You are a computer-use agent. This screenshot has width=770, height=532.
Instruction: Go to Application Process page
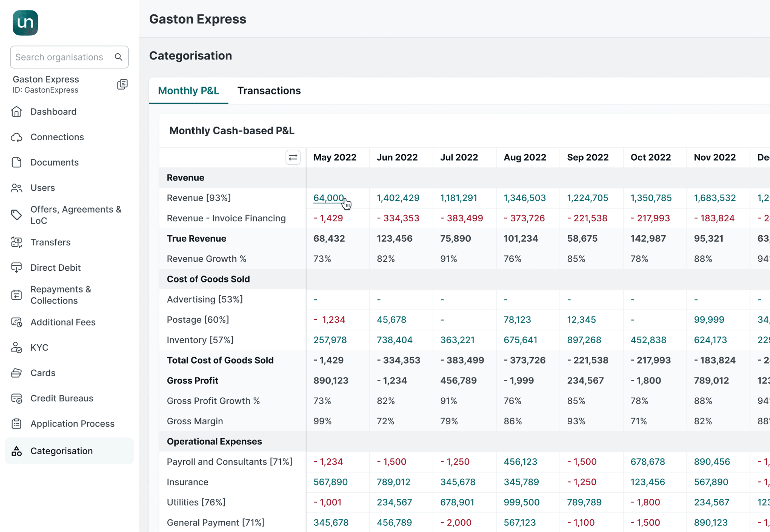72,424
